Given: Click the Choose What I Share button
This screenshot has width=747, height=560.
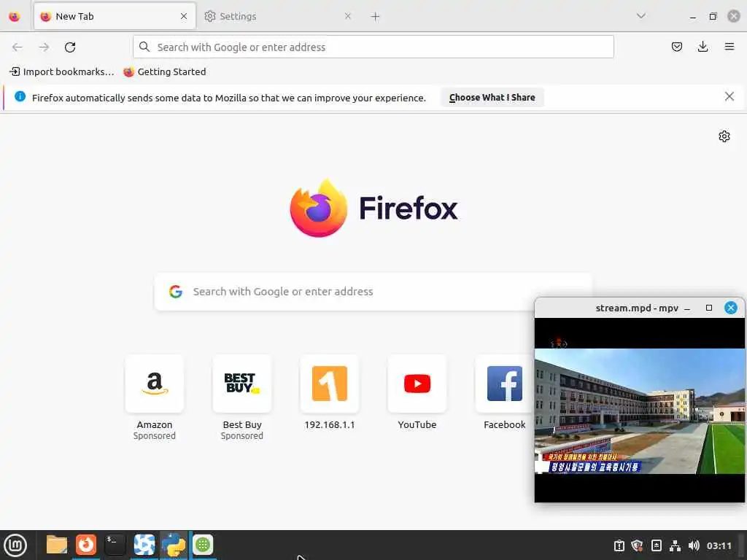Looking at the screenshot, I should coord(492,97).
